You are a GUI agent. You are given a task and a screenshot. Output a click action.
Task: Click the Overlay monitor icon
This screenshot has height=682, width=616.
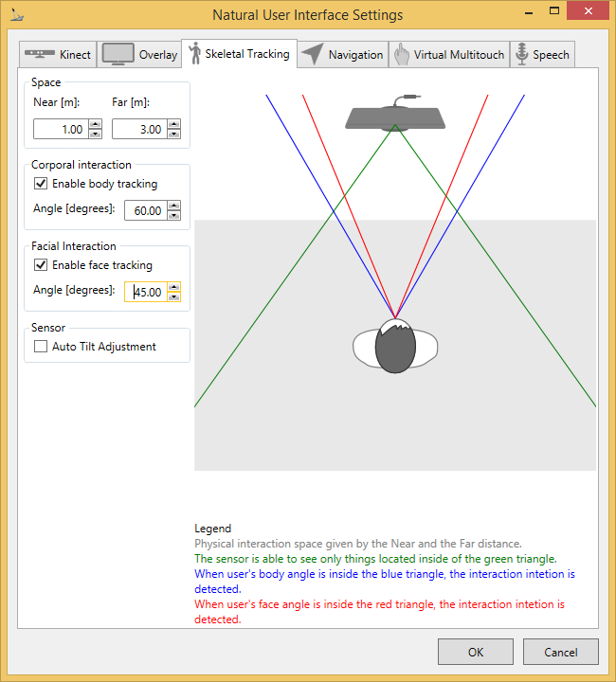118,54
